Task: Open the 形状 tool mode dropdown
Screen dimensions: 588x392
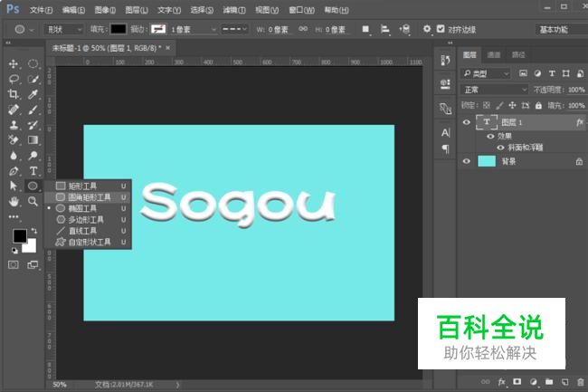Action: point(63,29)
